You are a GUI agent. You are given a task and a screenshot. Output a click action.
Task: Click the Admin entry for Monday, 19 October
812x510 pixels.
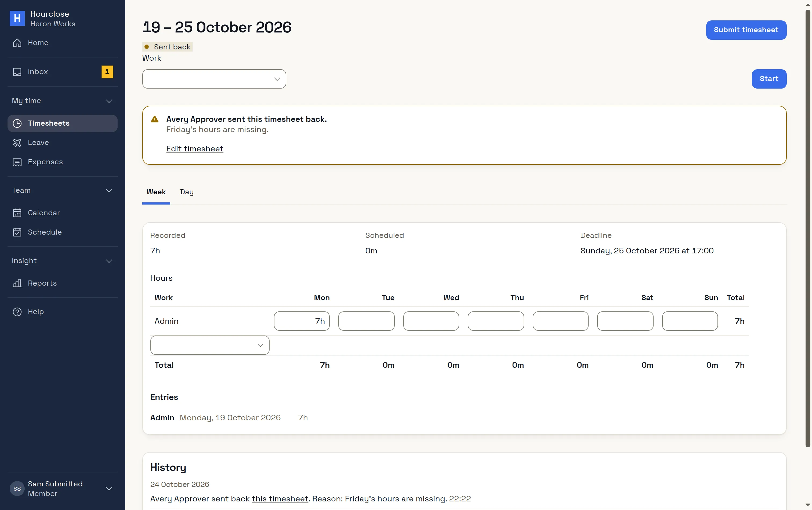tap(229, 418)
